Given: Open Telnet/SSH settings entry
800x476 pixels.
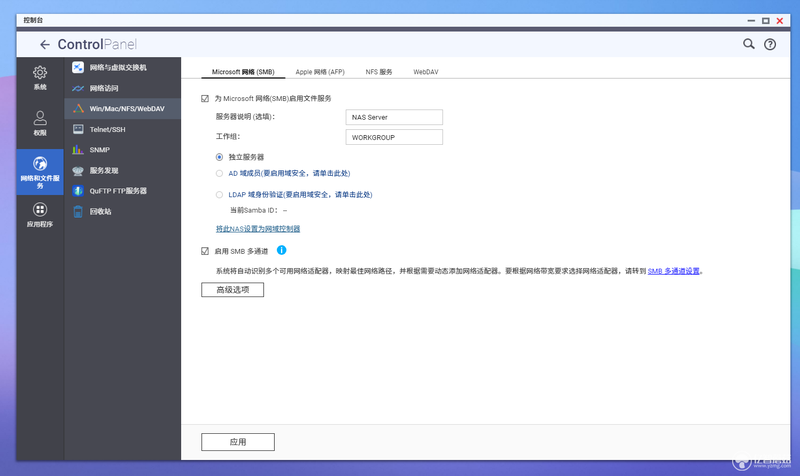Looking at the screenshot, I should tap(122, 129).
